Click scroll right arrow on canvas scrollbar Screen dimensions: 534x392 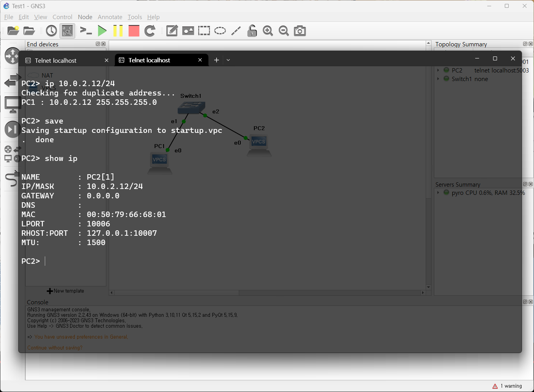tap(423, 292)
